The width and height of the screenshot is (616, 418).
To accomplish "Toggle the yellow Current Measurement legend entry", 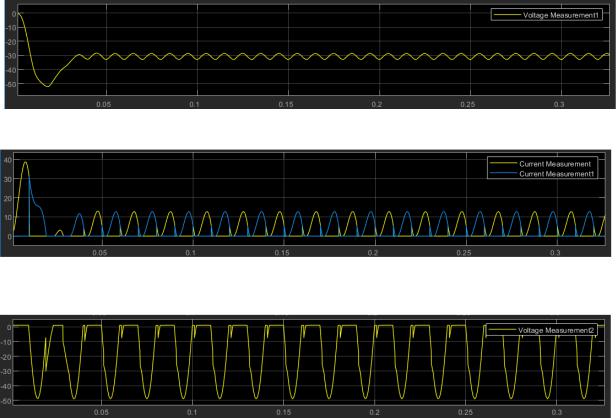I will [541, 164].
